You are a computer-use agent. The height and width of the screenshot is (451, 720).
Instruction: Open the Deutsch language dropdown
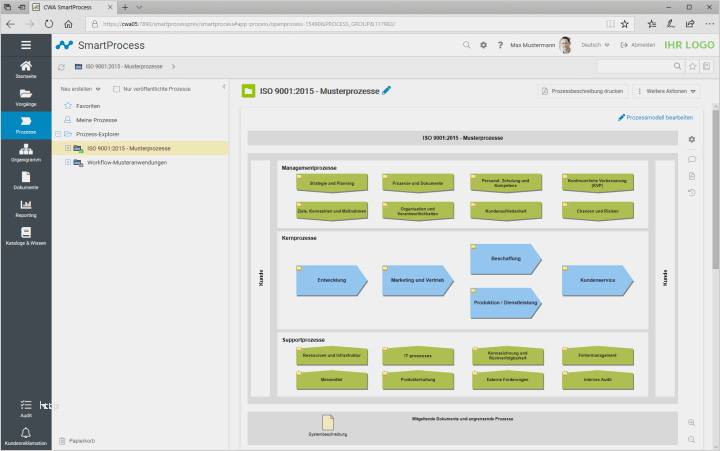[595, 45]
